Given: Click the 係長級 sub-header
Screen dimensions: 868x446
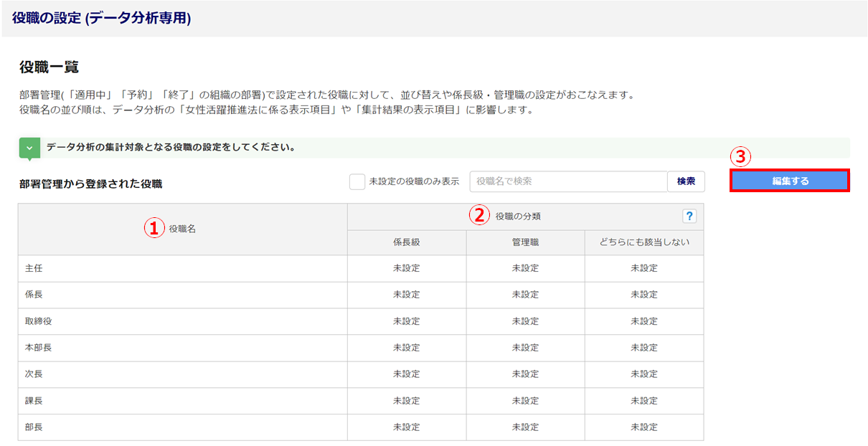Looking at the screenshot, I should 406,242.
